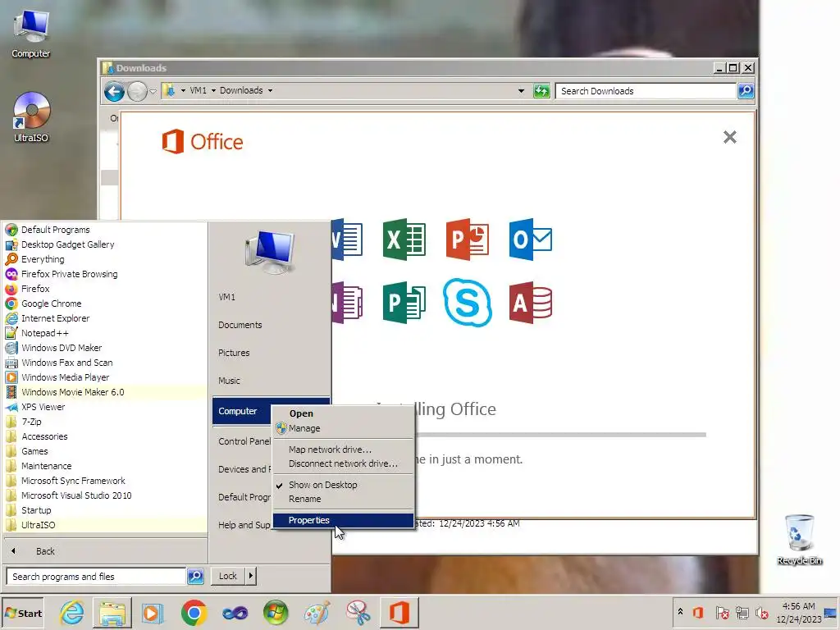Click the Publisher icon in Office installer
Viewport: 840px width, 630px height.
pos(404,303)
